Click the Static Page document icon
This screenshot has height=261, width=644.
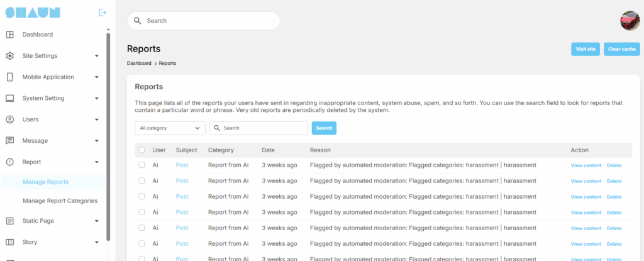[x=10, y=221]
